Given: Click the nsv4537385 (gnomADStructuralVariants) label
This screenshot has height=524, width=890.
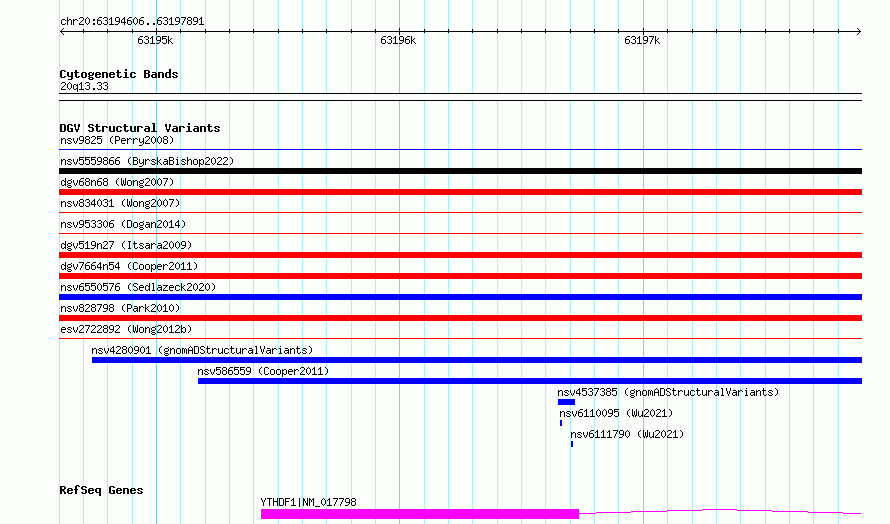Looking at the screenshot, I should tap(668, 392).
